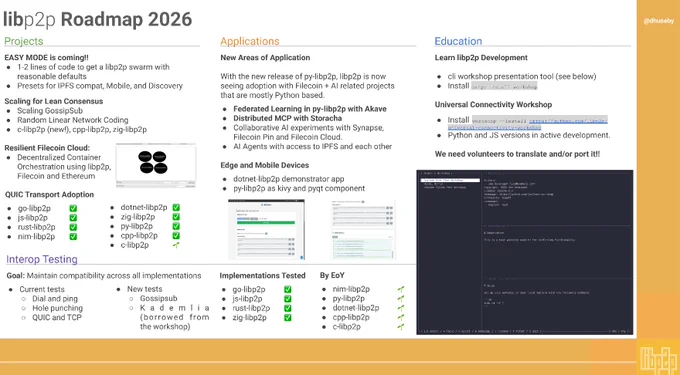Screen dimensions: 680x375
Task: Click the 'Distributed MCP with Storacha' bullet
Action: click(288, 118)
